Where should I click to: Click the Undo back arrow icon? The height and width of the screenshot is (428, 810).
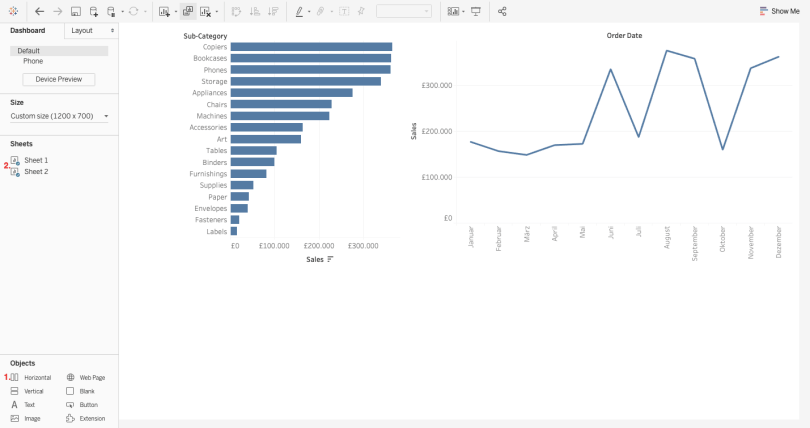tap(39, 11)
